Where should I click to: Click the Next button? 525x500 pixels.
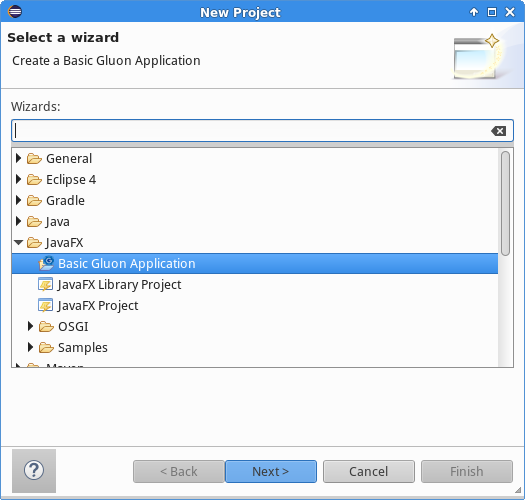pos(271,472)
